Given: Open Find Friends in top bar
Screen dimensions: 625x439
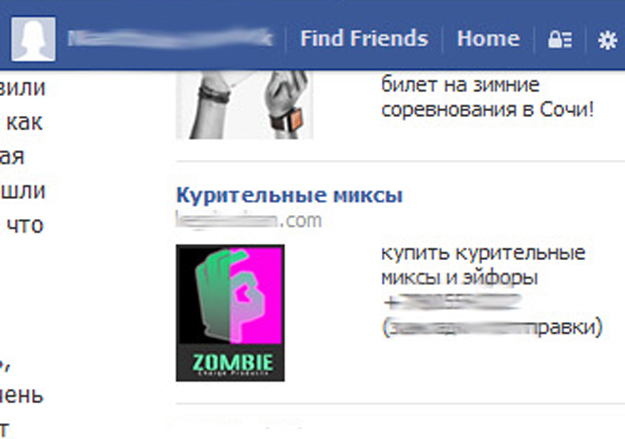Looking at the screenshot, I should coord(364,39).
